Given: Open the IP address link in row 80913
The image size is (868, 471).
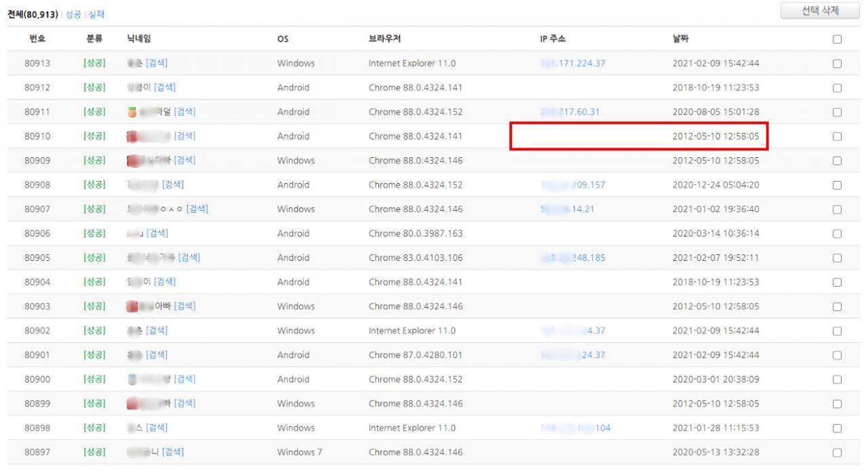Looking at the screenshot, I should point(573,63).
